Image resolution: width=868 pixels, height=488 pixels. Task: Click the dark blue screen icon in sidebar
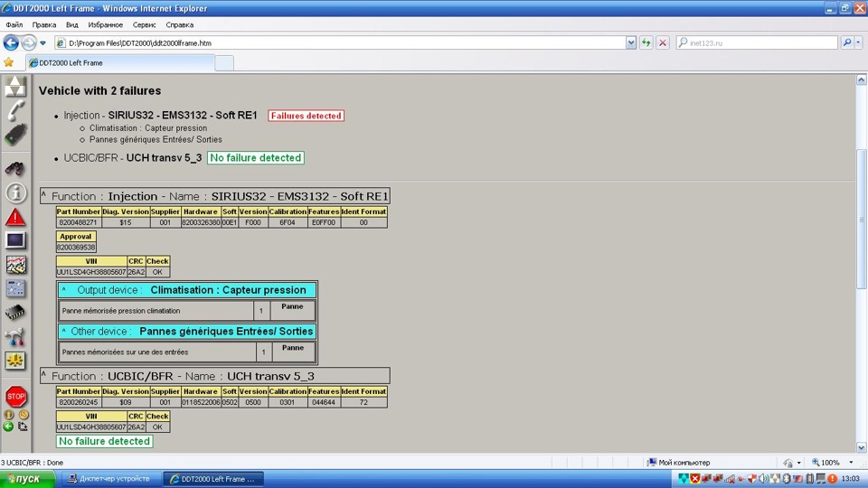tap(15, 240)
